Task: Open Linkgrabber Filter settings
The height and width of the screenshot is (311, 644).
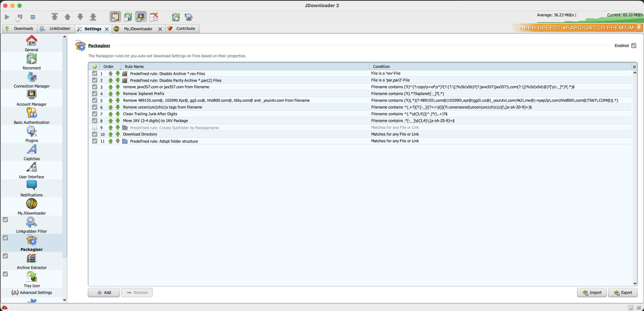Action: [x=31, y=224]
